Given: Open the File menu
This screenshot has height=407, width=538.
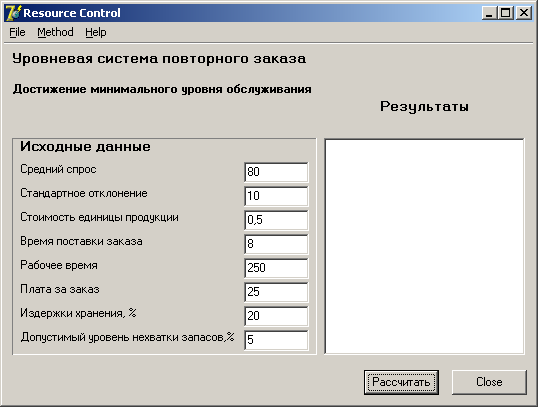Looking at the screenshot, I should 17,32.
